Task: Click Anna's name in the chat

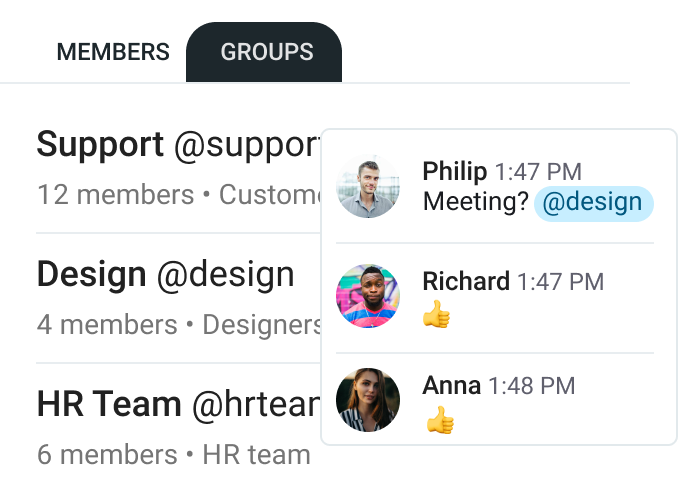Action: (452, 385)
